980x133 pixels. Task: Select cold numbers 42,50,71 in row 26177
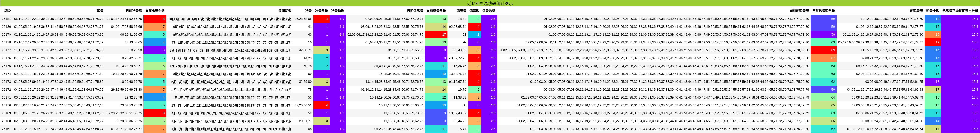coord(305,50)
